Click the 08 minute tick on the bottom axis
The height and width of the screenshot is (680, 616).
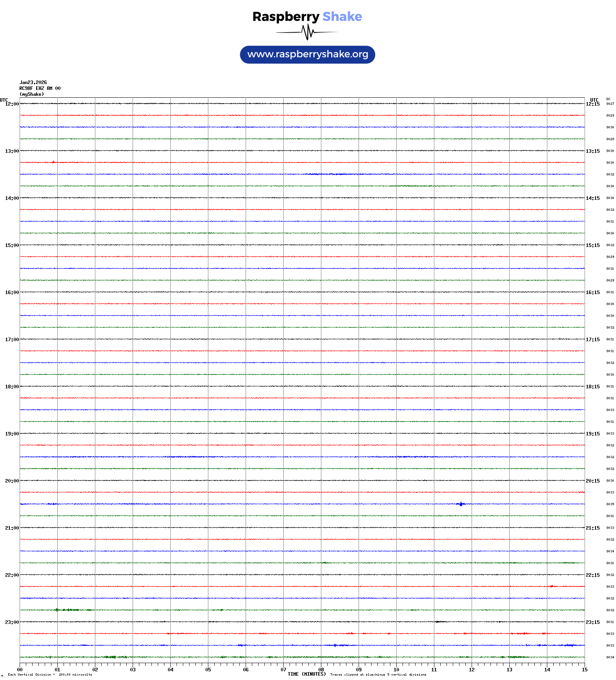[x=321, y=670]
